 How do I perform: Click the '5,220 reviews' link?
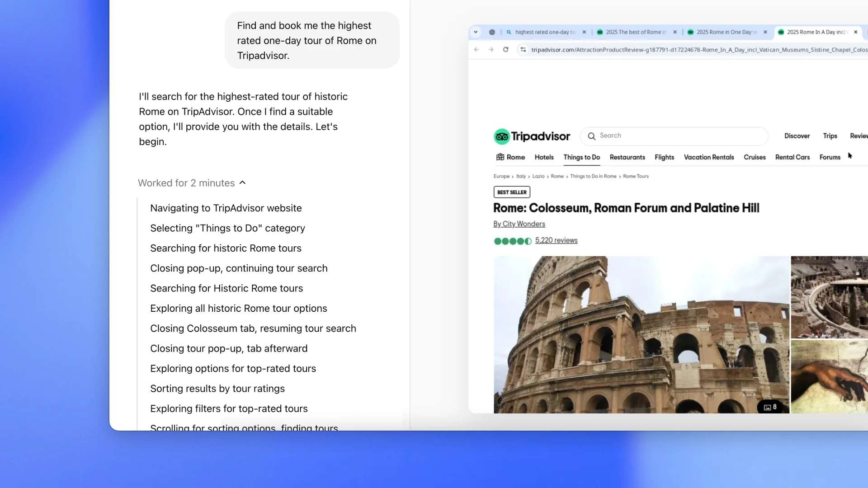[x=556, y=240]
